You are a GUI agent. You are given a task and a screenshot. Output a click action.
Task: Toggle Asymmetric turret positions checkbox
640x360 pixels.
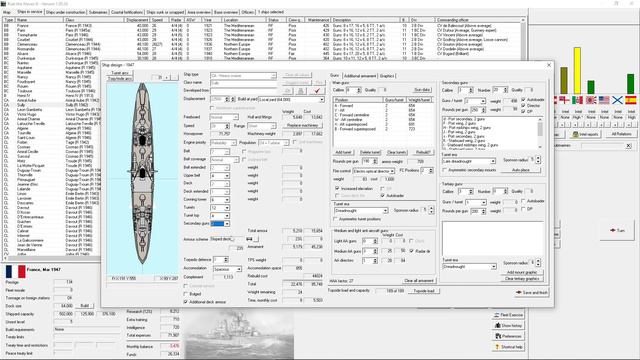[336, 219]
